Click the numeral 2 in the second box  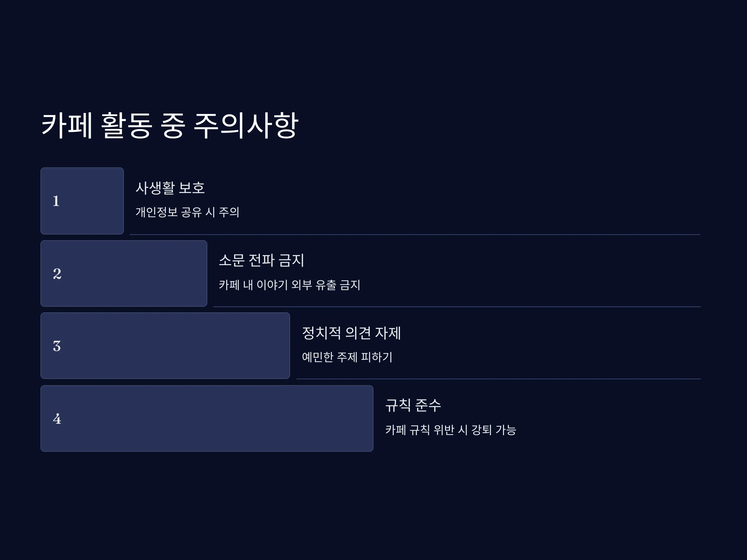tap(57, 273)
